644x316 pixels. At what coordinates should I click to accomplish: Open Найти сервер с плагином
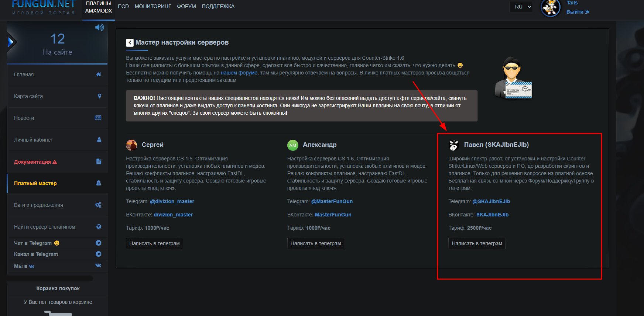[58, 227]
